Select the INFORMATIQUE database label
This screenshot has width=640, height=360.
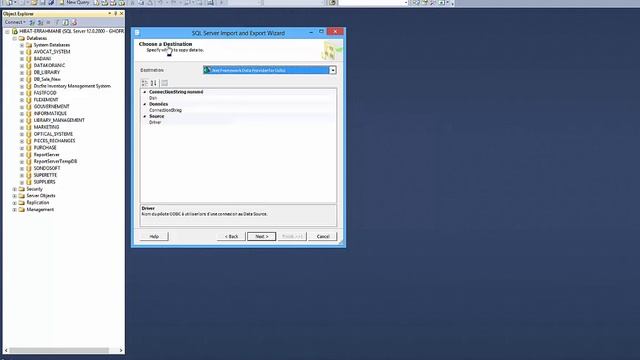tap(50, 113)
